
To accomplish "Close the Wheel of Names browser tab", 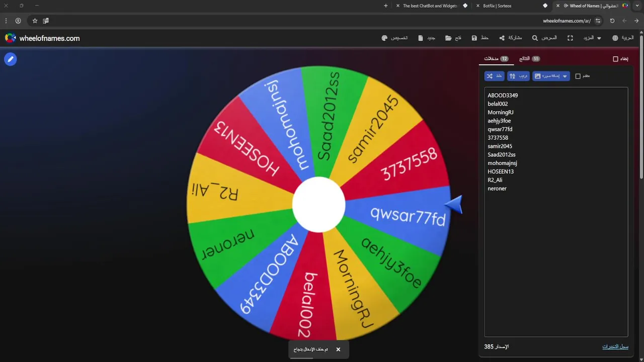I will coord(558,6).
